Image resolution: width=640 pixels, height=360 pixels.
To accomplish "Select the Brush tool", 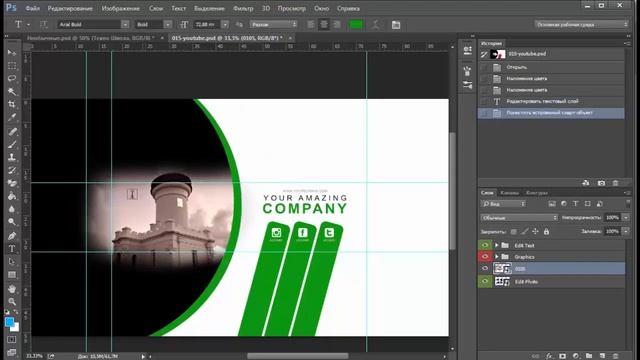I will tap(12, 144).
